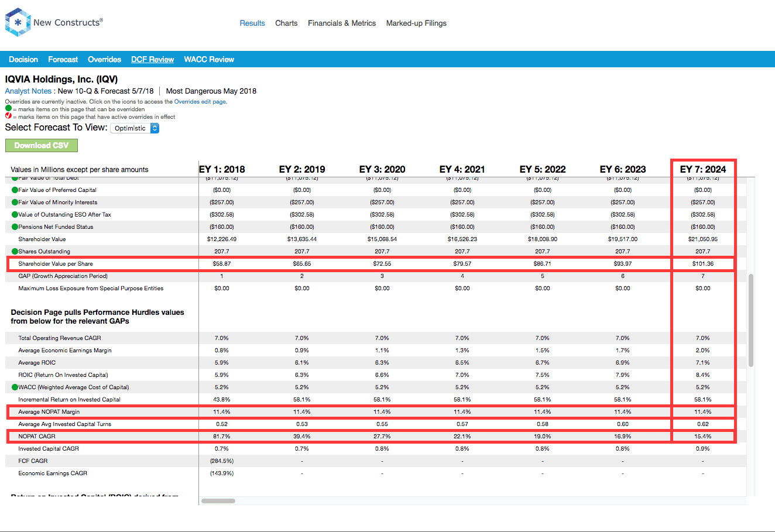Click the 8.4% ROIC cell for 2024
This screenshot has height=532, width=775.
click(703, 375)
